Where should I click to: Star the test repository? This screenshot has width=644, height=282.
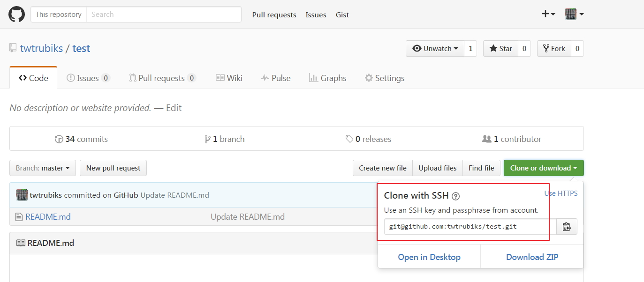(500, 49)
